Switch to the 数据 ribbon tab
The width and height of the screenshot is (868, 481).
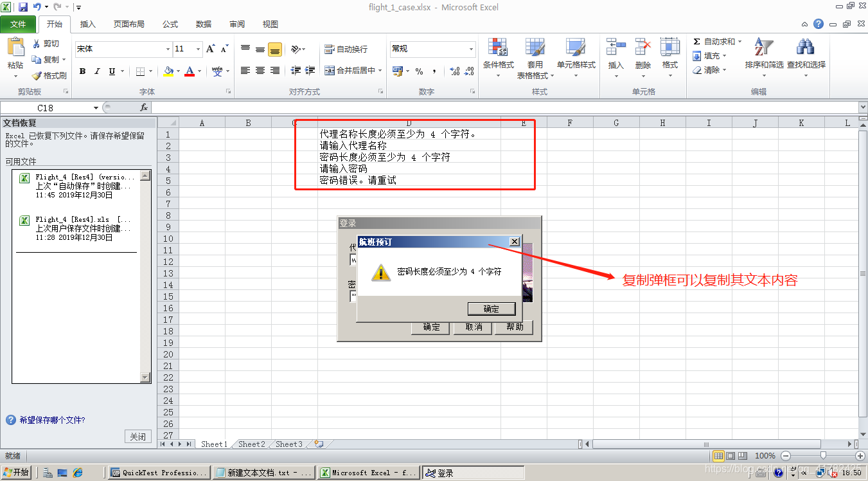tap(204, 24)
